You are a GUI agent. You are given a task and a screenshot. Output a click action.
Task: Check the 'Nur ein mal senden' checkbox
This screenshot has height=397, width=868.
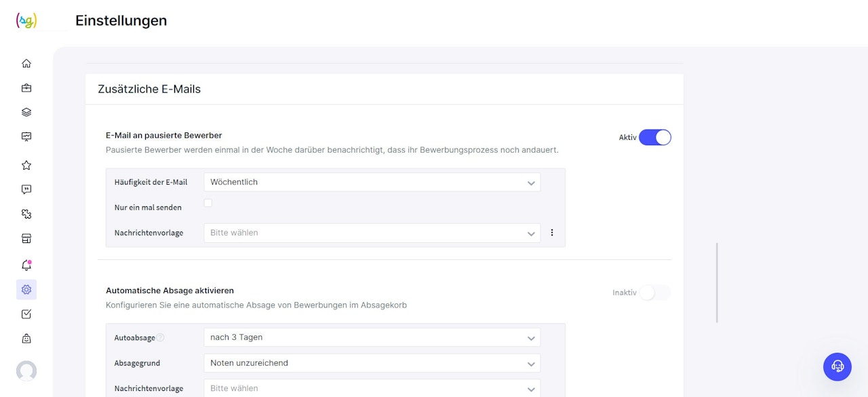pos(208,203)
